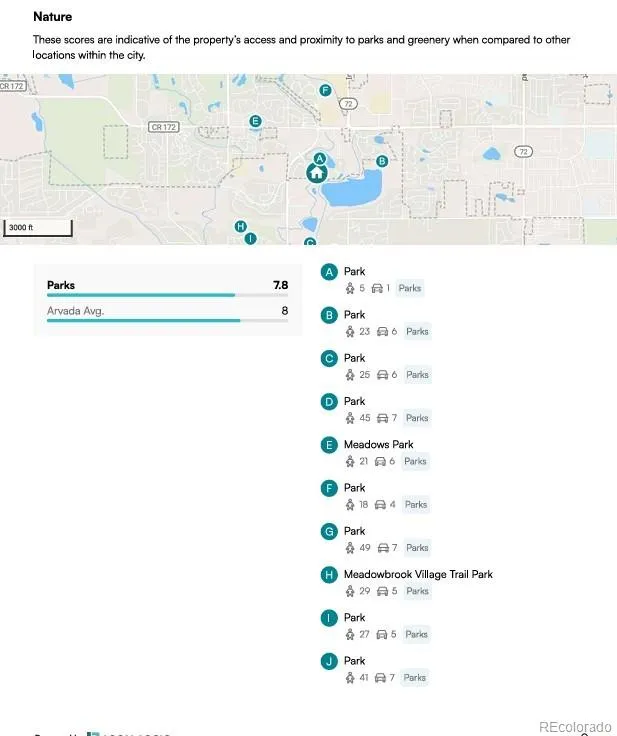This screenshot has width=617, height=736.
Task: Click the Parks tag under entry A
Action: (410, 288)
